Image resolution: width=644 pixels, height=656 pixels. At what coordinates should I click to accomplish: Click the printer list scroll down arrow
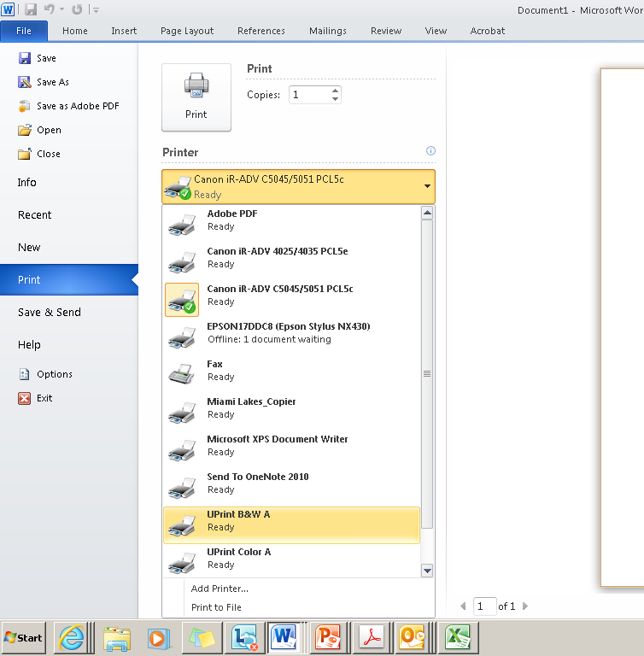pyautogui.click(x=427, y=571)
